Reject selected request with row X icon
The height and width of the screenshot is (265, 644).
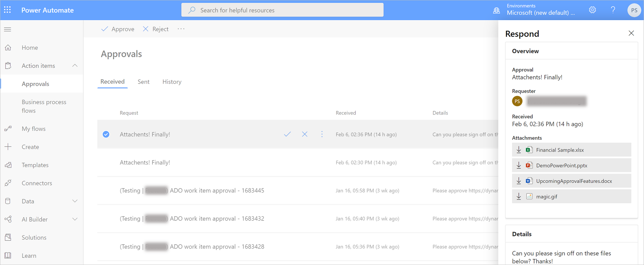305,134
